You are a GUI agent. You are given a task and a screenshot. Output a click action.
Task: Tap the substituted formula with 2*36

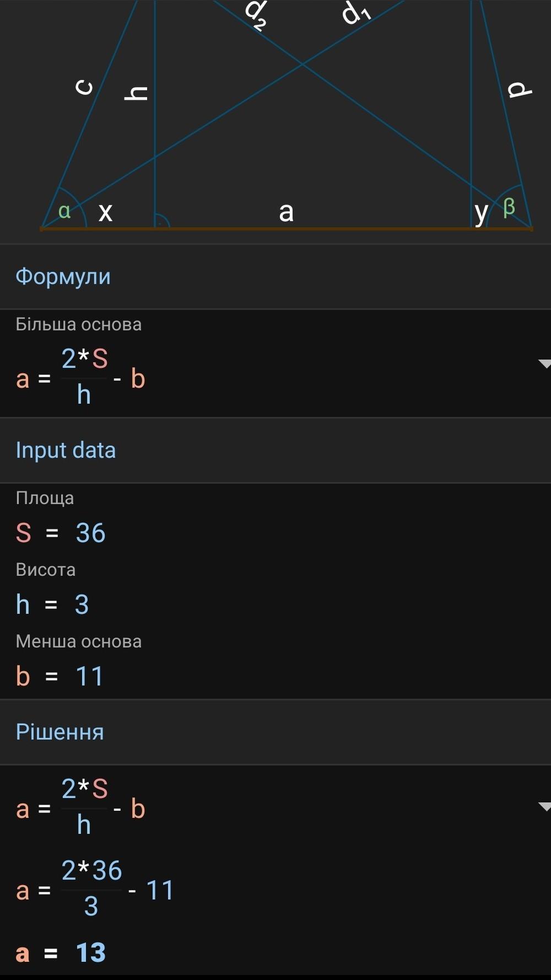click(95, 890)
